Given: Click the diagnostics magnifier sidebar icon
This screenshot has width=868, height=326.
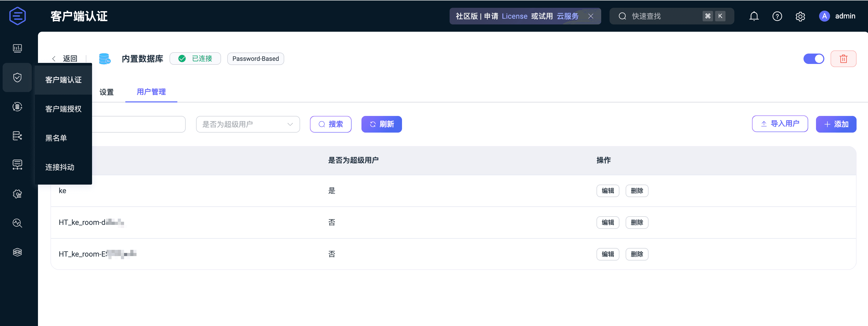Looking at the screenshot, I should 17,223.
